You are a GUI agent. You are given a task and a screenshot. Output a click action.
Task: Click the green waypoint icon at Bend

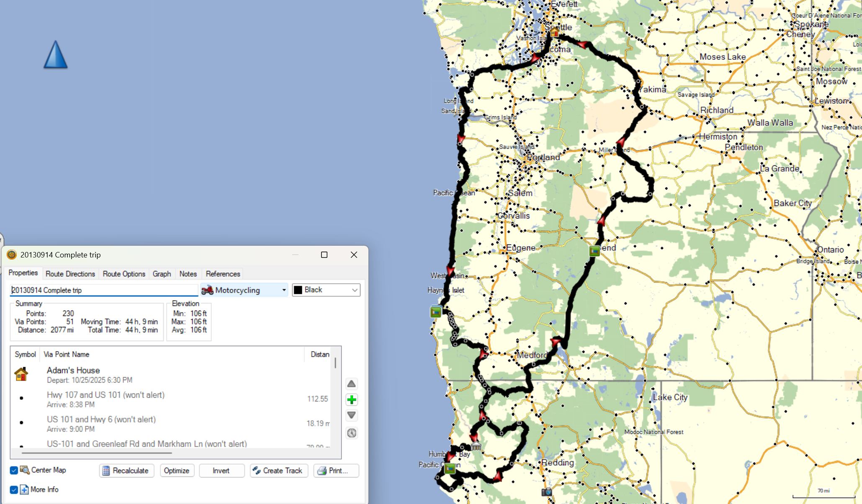click(x=594, y=251)
